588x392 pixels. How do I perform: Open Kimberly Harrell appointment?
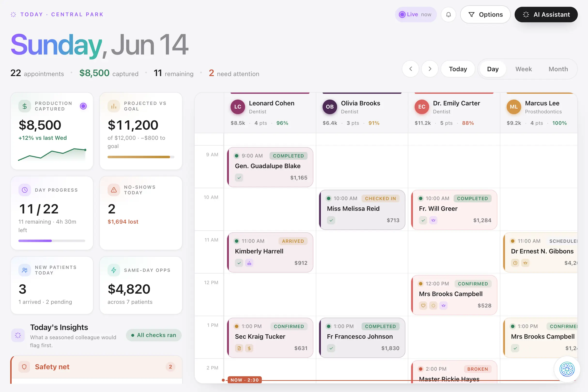tap(270, 252)
